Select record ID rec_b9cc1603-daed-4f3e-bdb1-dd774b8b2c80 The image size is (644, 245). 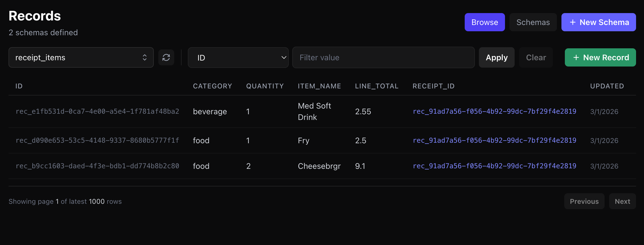pyautogui.click(x=97, y=166)
